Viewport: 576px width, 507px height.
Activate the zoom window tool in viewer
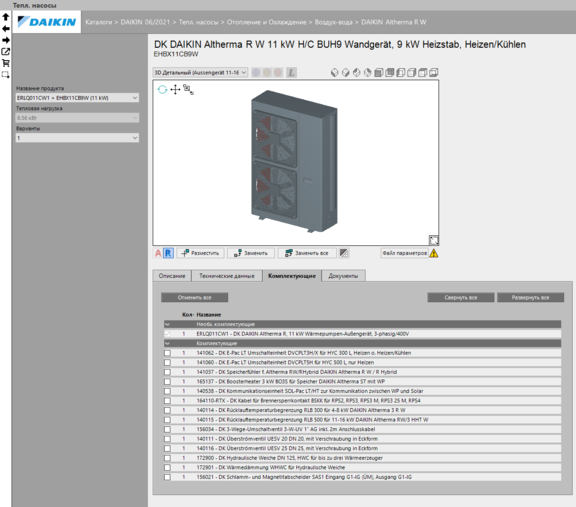click(x=188, y=89)
